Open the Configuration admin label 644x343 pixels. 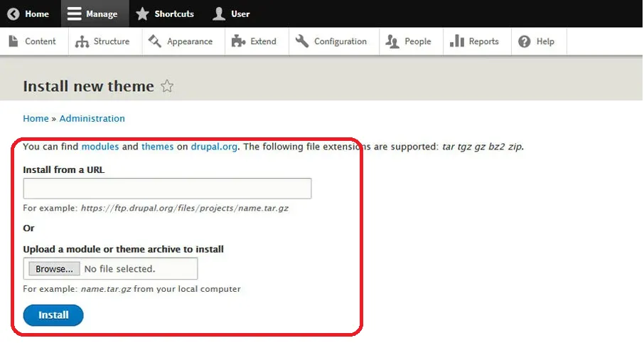coord(340,41)
